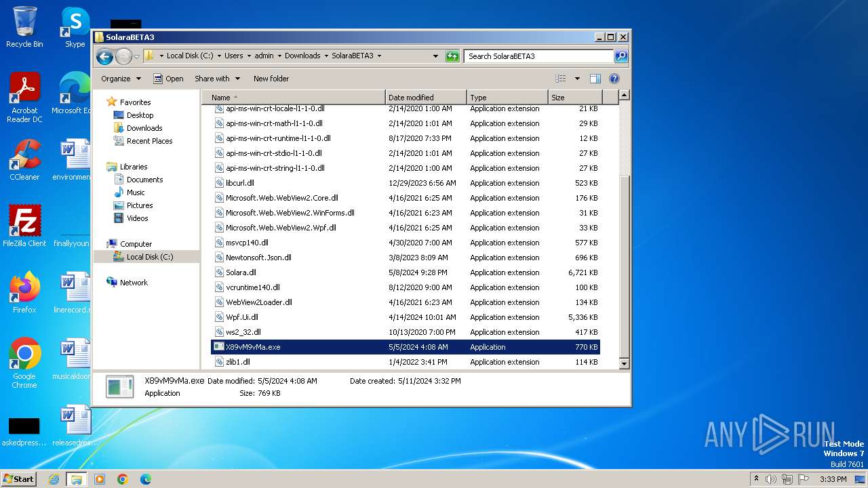Sort by the Type column header

coord(507,98)
